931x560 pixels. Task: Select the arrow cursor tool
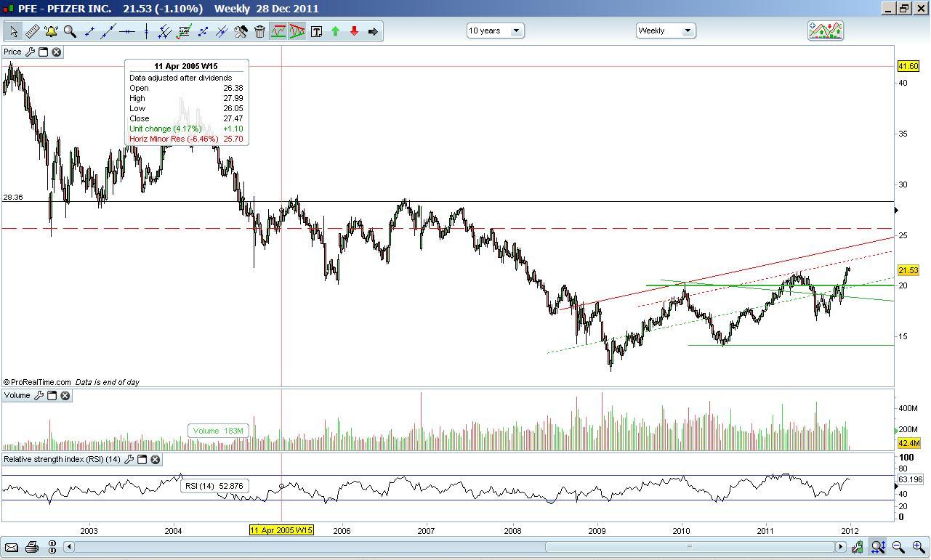[x=13, y=31]
